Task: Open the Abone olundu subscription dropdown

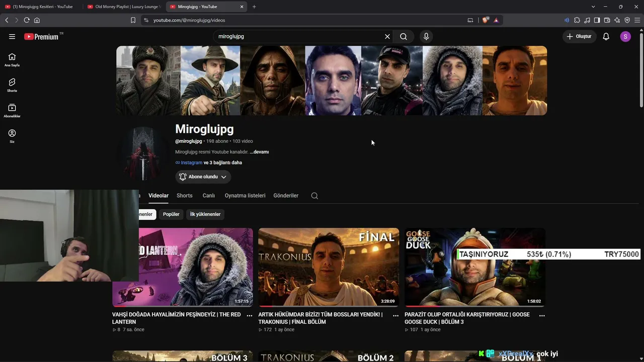Action: click(203, 177)
